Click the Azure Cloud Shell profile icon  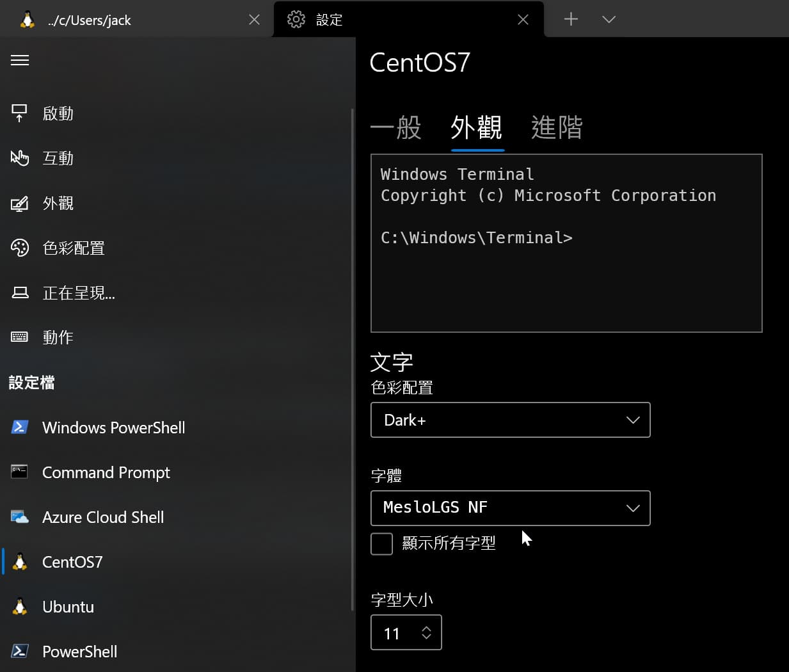pos(20,516)
